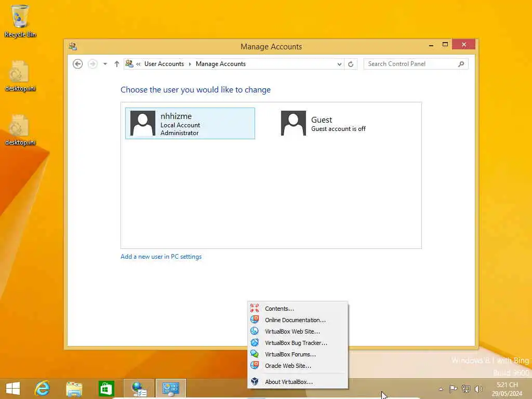Choose Online Documentation... menu entry
Screen dimensions: 532x399
298,320
